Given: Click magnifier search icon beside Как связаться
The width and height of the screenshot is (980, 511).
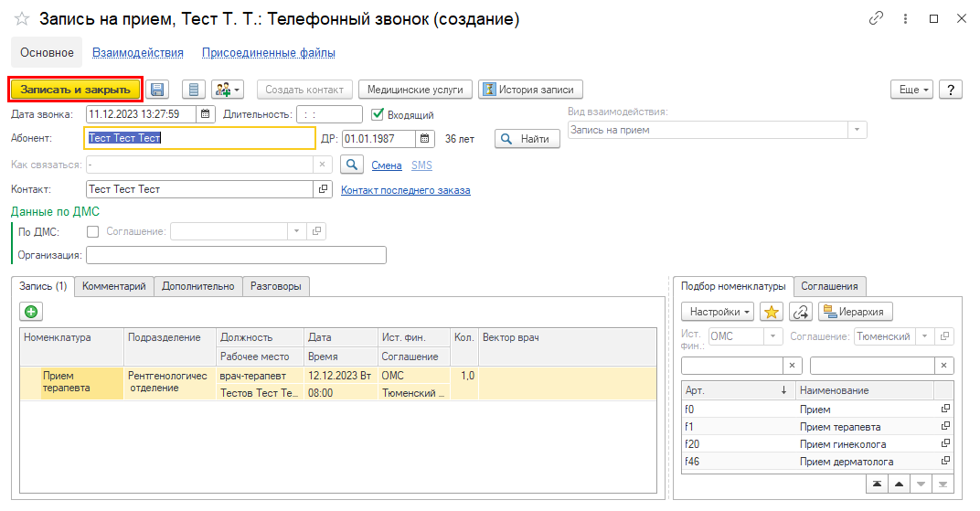Looking at the screenshot, I should tap(351, 165).
